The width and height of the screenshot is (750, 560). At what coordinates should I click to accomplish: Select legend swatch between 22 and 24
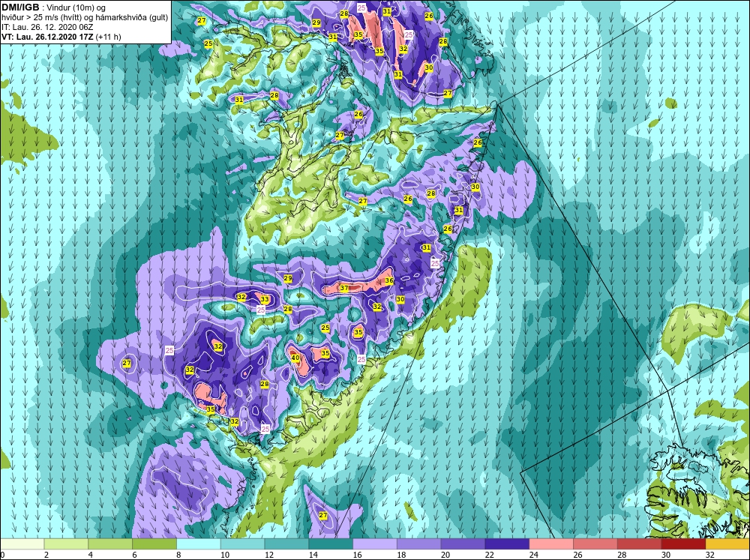(x=507, y=544)
